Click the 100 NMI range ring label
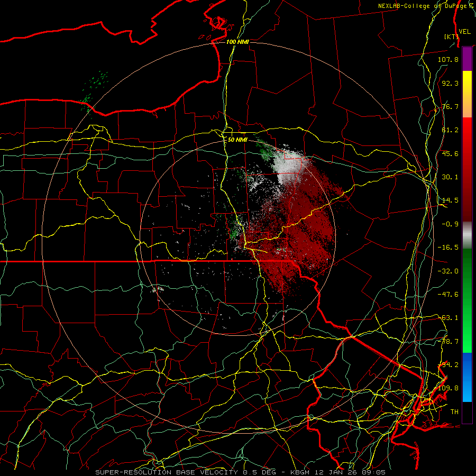Screen dimensions: 476x476 237,42
